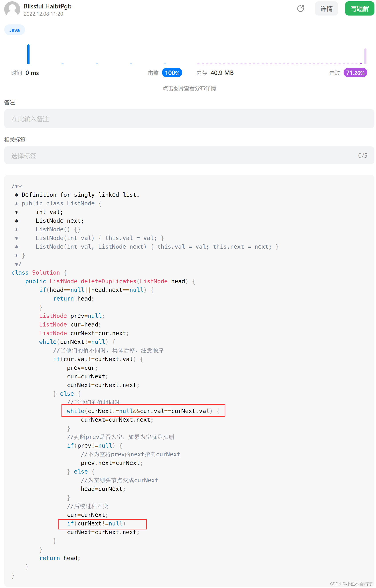376x588 pixels.
Task: Click the submission date 2022.12.08 11:20
Action: point(44,14)
